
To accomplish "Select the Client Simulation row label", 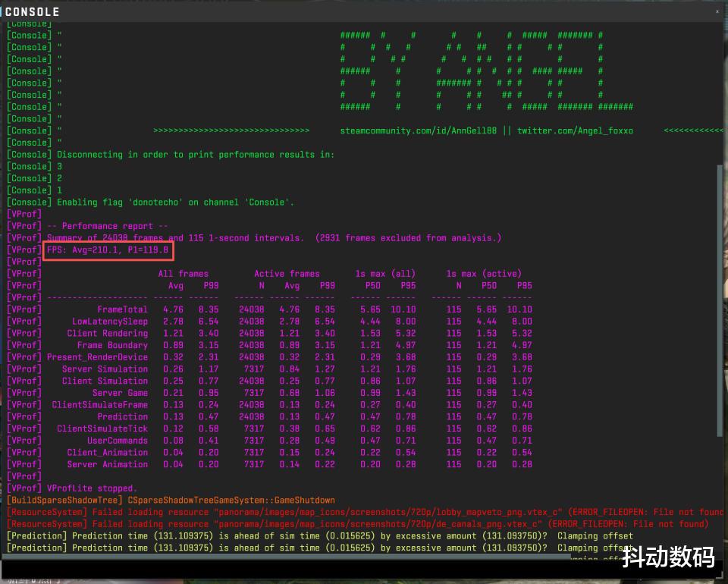I will (x=105, y=381).
